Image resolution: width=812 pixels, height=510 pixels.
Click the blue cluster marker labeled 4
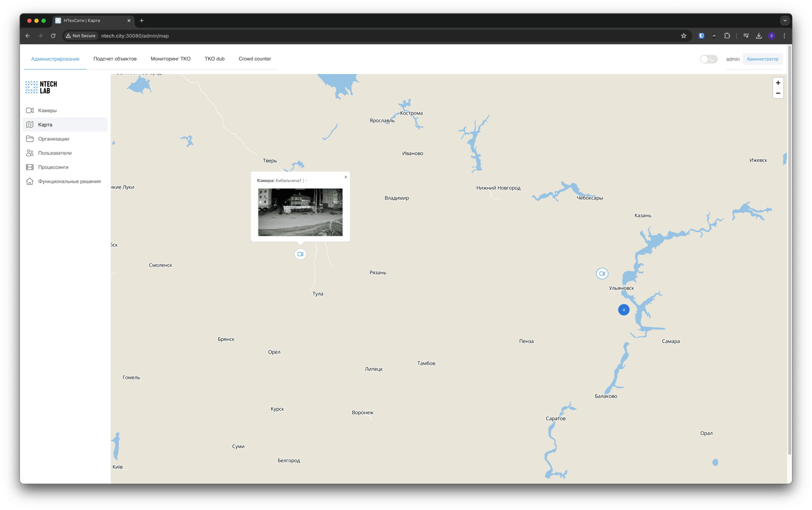[x=624, y=310]
